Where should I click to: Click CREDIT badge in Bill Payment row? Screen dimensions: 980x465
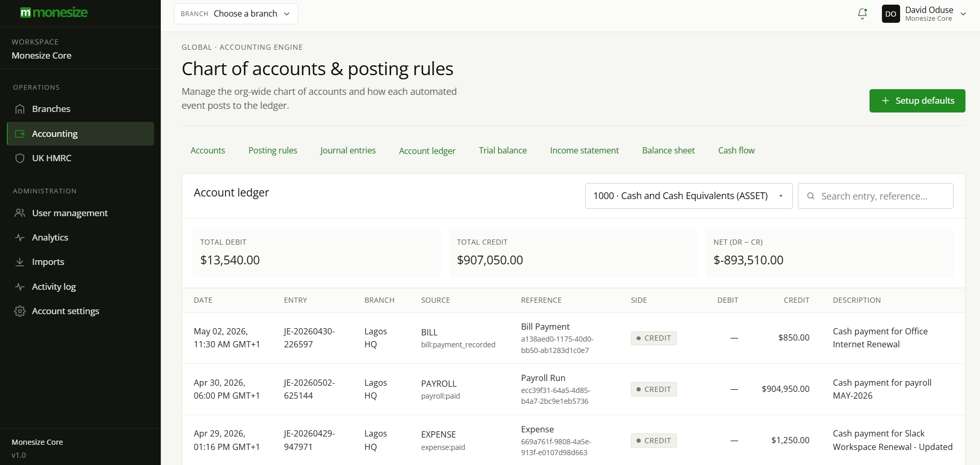point(654,338)
